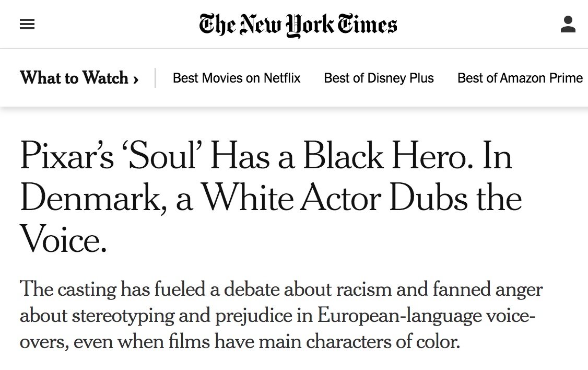Open 'What to Watch ›' disclosure link
Screen dimensions: 588x370
(x=78, y=78)
